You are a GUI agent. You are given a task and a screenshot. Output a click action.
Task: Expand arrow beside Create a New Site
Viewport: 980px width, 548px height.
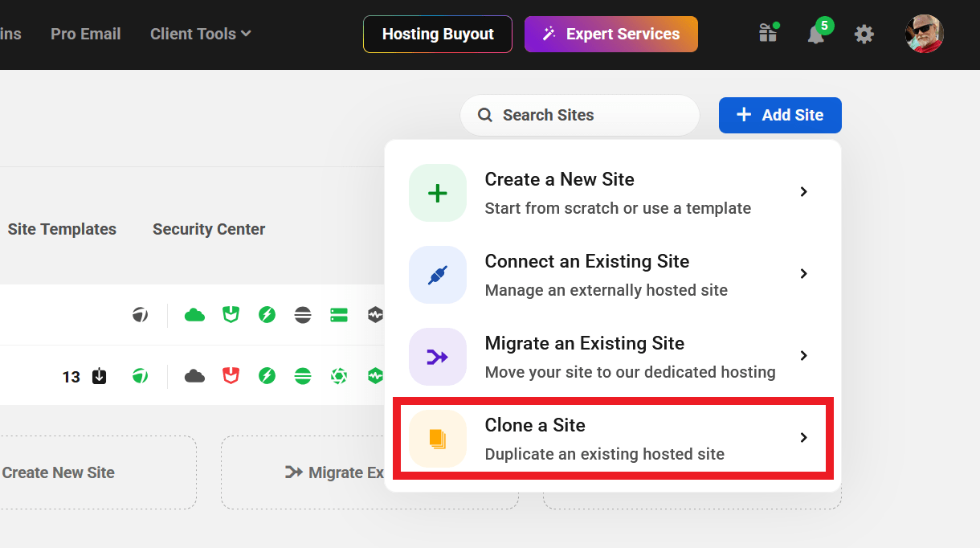click(x=803, y=192)
